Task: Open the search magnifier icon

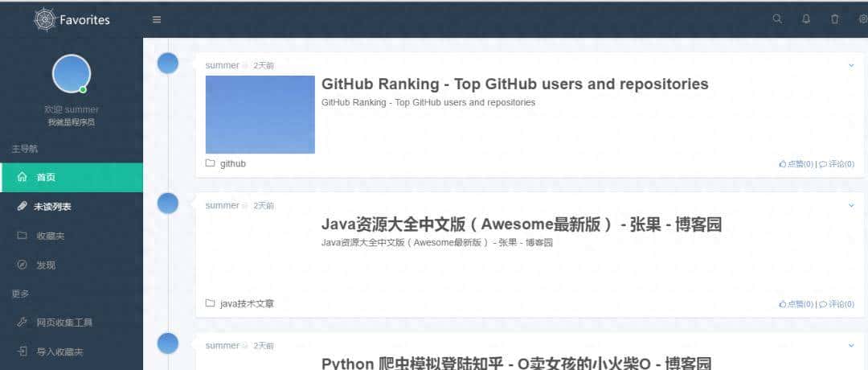Action: (777, 18)
